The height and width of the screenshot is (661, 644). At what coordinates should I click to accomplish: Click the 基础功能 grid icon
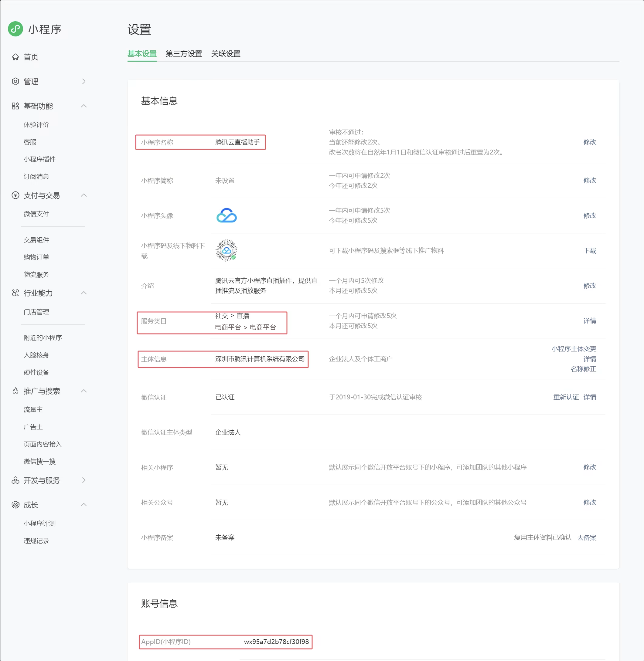[15, 106]
